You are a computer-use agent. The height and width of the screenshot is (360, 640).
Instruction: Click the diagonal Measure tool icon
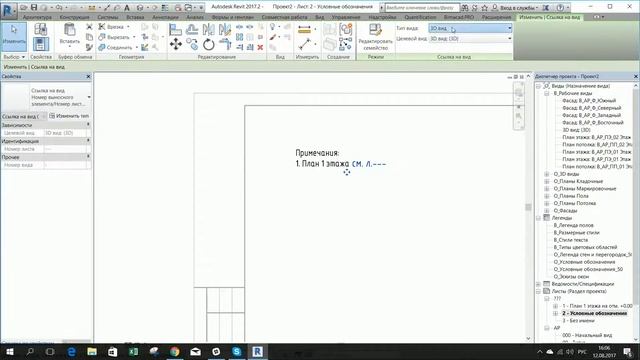point(304,44)
